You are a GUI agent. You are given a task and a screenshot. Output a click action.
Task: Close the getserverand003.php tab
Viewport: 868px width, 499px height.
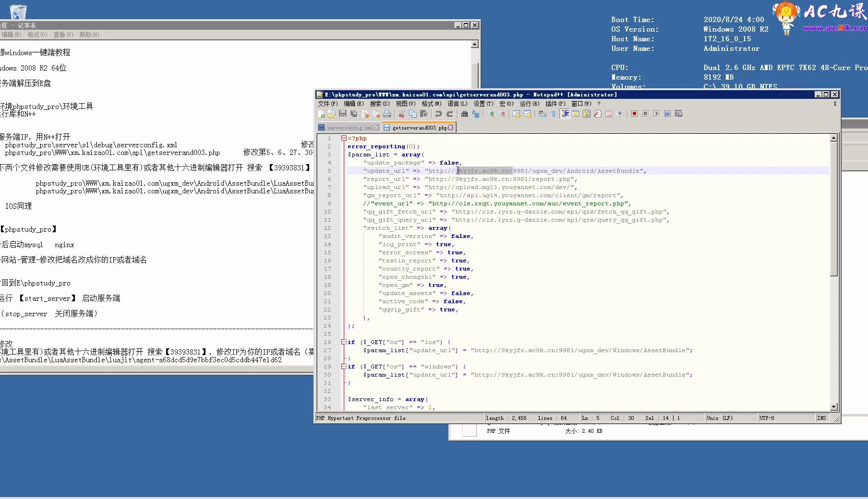click(450, 128)
